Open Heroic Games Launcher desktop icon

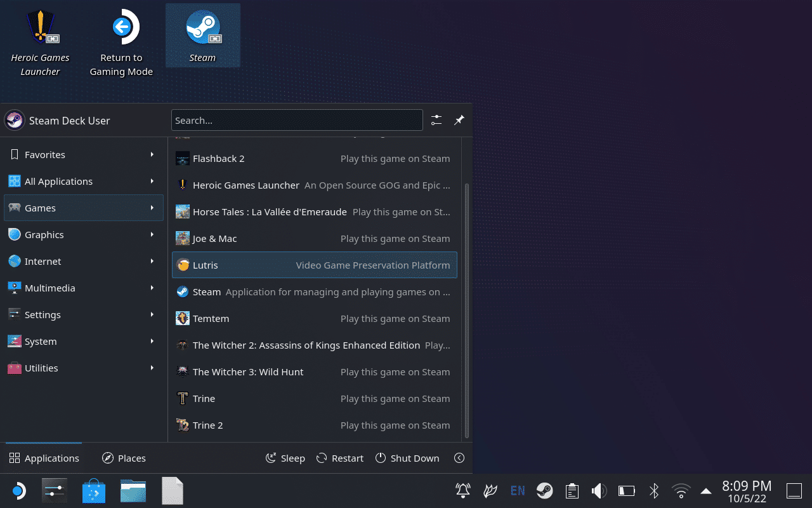pos(40,42)
